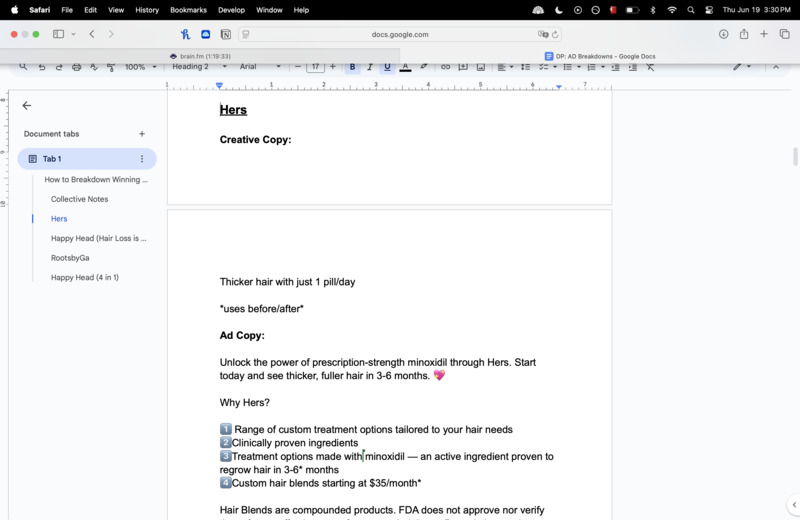
Task: Toggle the Safari sidebar
Action: tap(58, 34)
